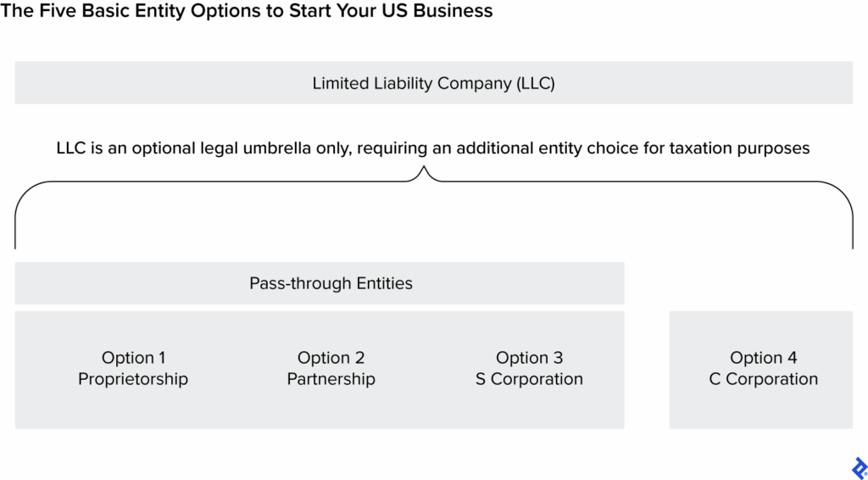
Task: Click the 'Limited Liability Company' words in top bar
Action: point(412,83)
